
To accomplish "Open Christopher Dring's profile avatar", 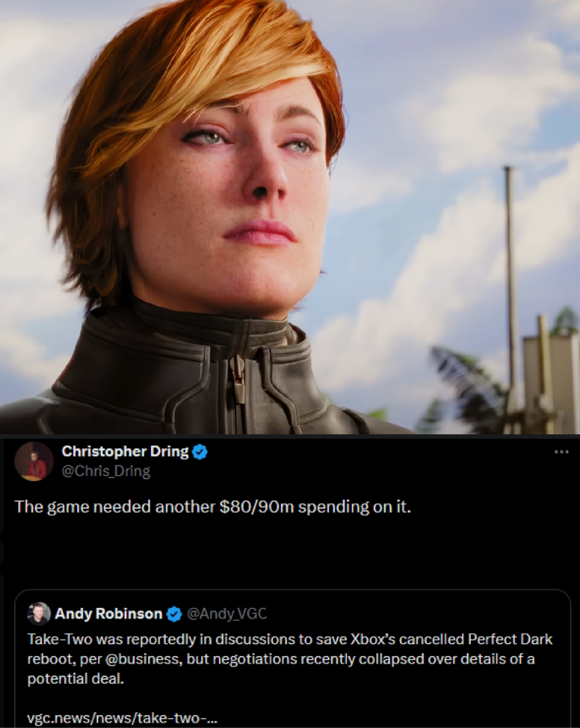I will [34, 461].
